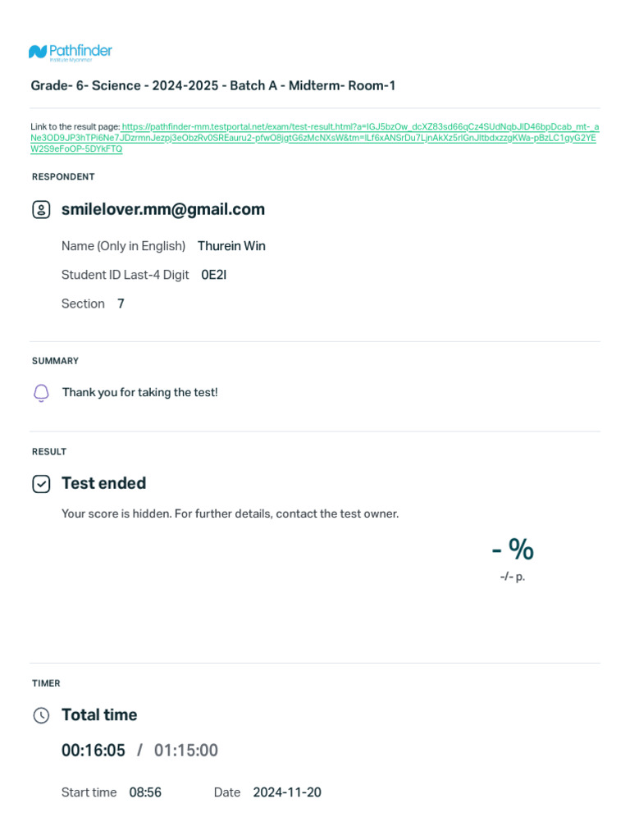Screen dimensions: 630x840
Task: Click the Thank you for taking the test message
Action: click(x=140, y=392)
